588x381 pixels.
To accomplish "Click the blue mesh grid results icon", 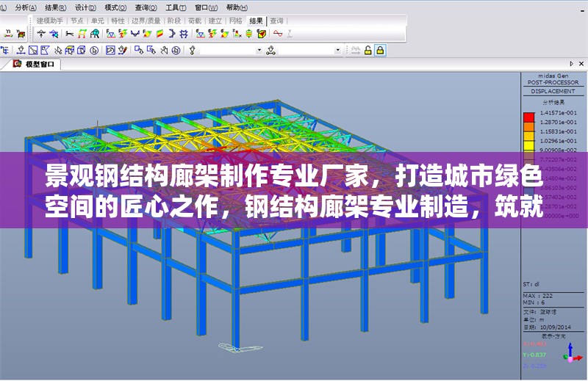I will [184, 34].
